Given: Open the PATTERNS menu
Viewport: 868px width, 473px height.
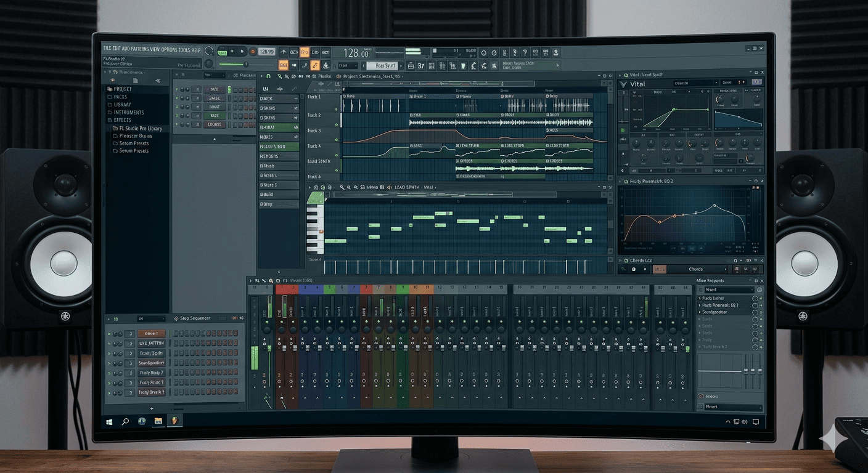Looking at the screenshot, I should click(x=139, y=49).
